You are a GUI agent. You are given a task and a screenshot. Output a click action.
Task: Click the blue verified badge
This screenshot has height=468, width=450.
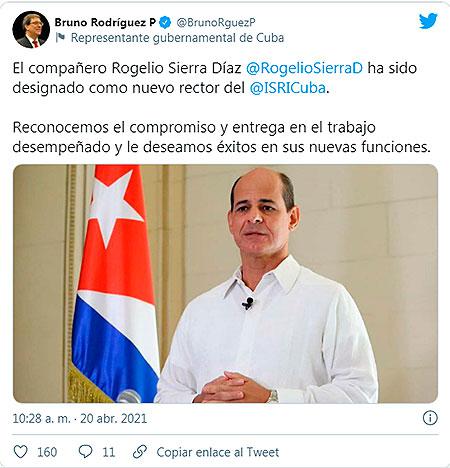click(x=165, y=22)
